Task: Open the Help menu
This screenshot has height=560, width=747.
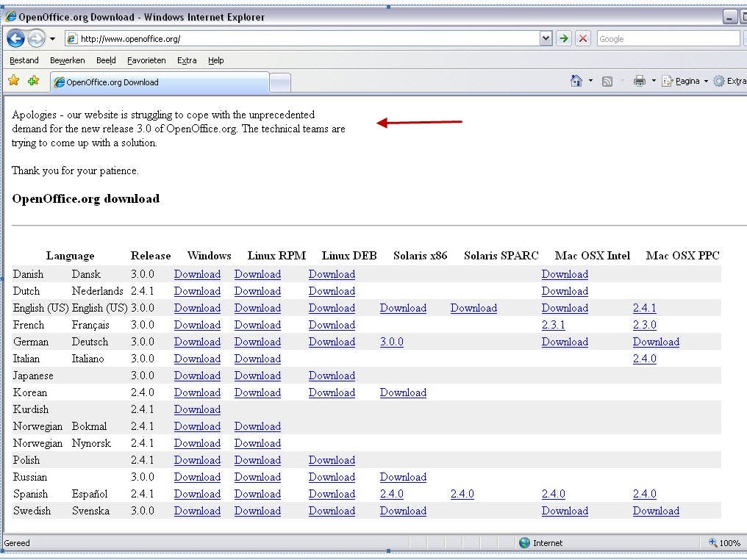Action: click(216, 60)
